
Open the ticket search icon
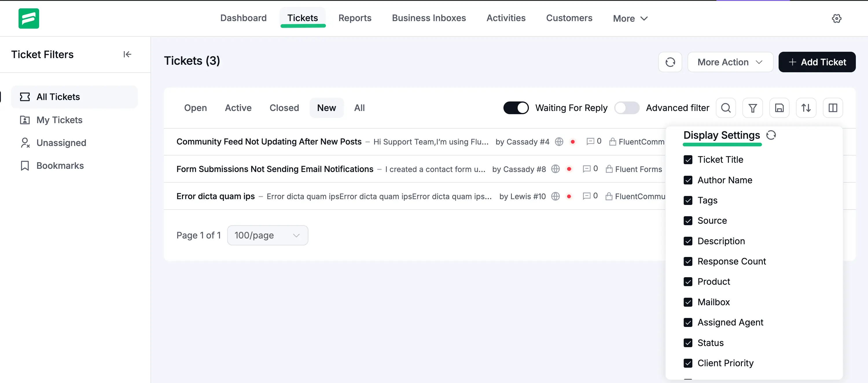[x=726, y=108]
